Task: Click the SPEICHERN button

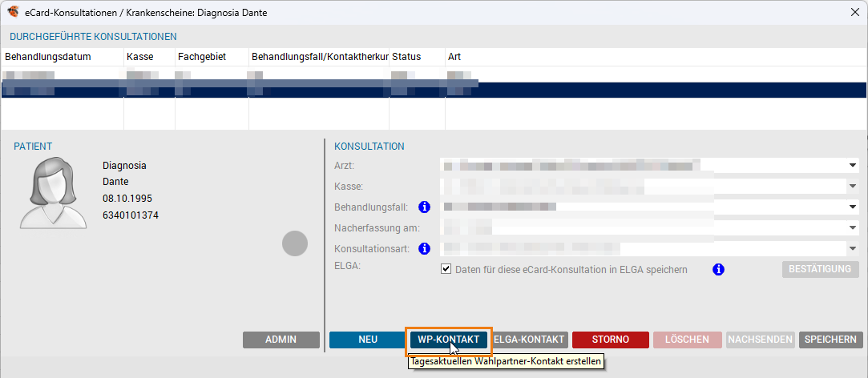Action: point(830,340)
